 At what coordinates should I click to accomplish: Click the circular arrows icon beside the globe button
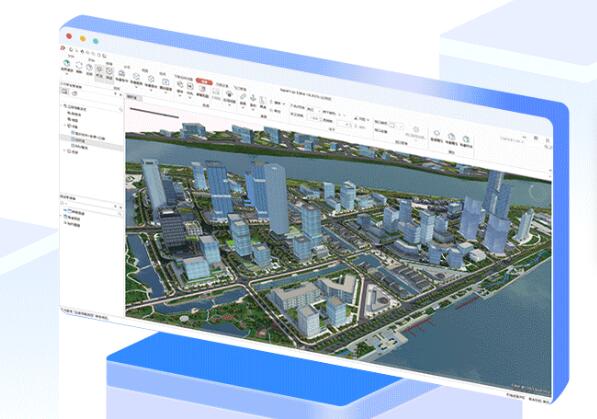tap(79, 65)
